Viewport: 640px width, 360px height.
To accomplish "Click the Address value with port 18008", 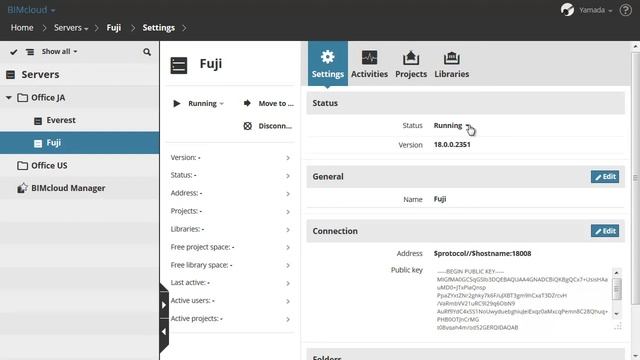I will tap(482, 253).
